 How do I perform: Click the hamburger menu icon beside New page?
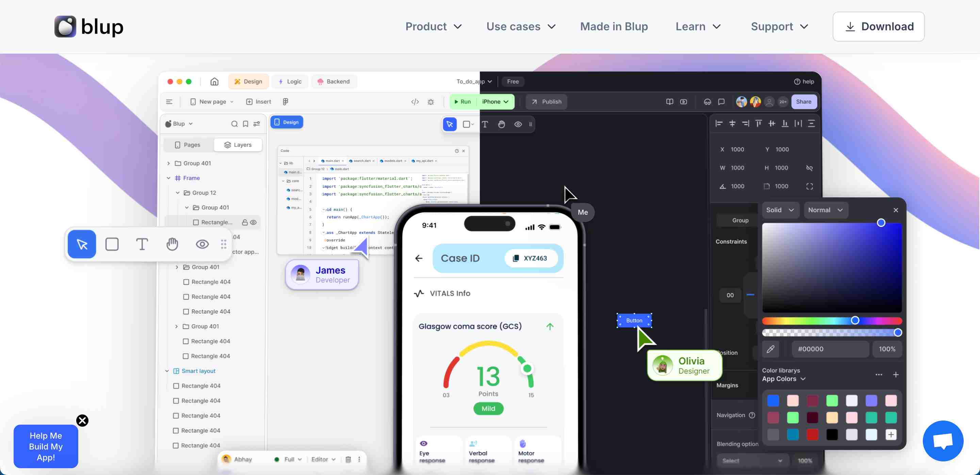click(x=169, y=101)
